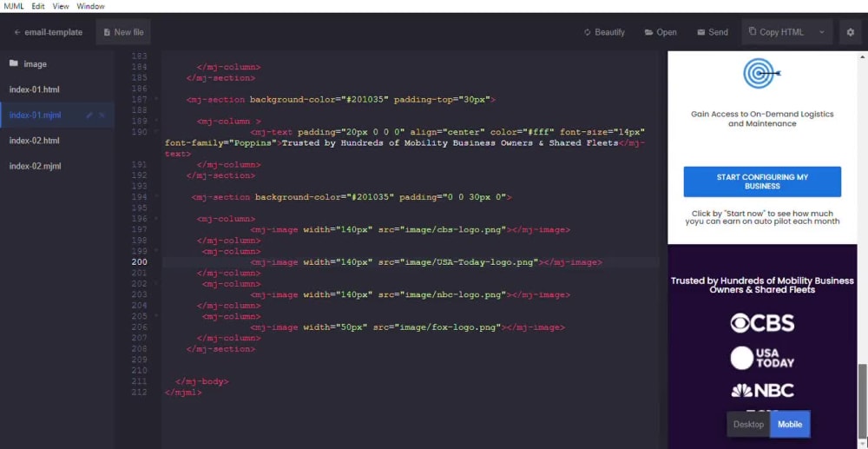The height and width of the screenshot is (449, 868).
Task: Click the NBC logo in preview
Action: (762, 390)
